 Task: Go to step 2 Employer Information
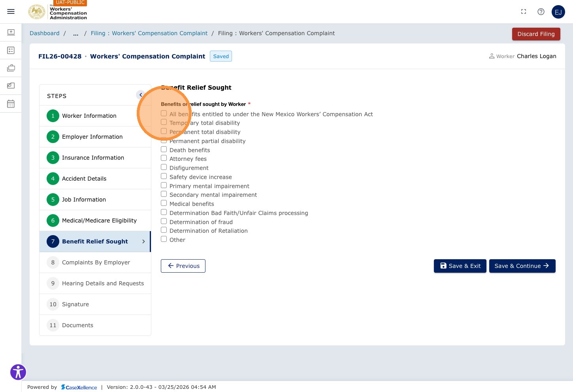[95, 137]
